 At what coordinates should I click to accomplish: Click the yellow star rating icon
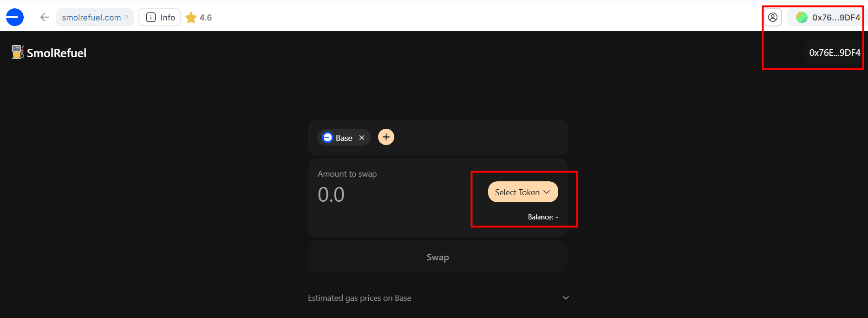click(x=191, y=18)
